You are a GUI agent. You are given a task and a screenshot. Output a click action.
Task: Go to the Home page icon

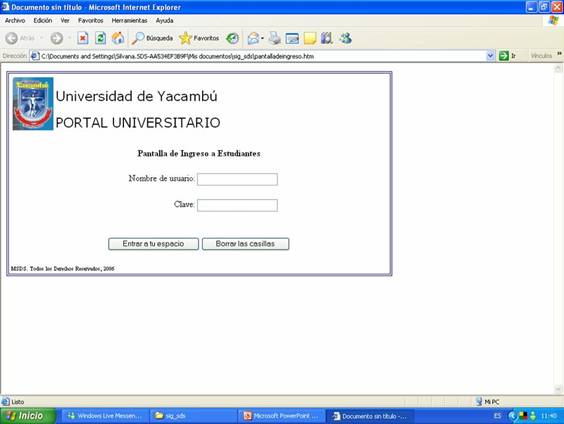pos(118,38)
